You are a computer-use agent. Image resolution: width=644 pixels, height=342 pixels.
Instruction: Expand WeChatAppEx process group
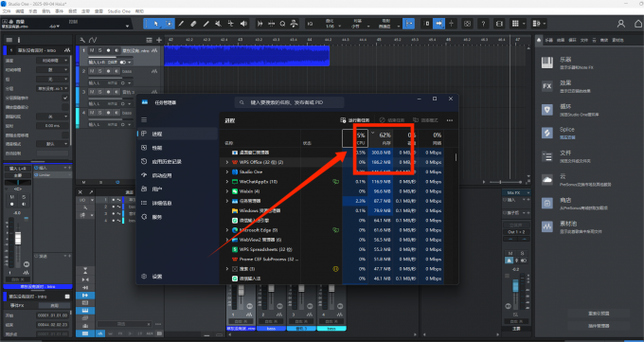[227, 182]
